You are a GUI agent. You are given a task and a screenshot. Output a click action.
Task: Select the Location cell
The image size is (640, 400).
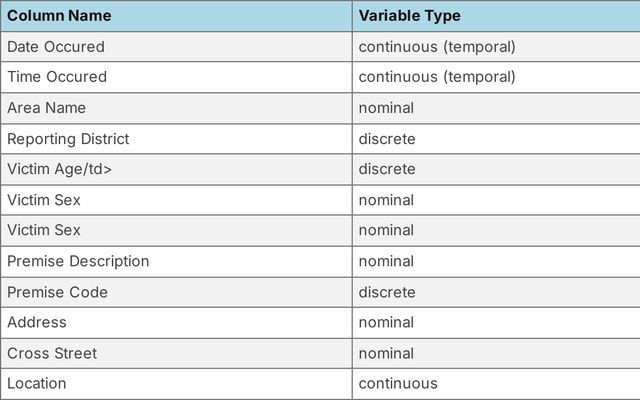37,383
